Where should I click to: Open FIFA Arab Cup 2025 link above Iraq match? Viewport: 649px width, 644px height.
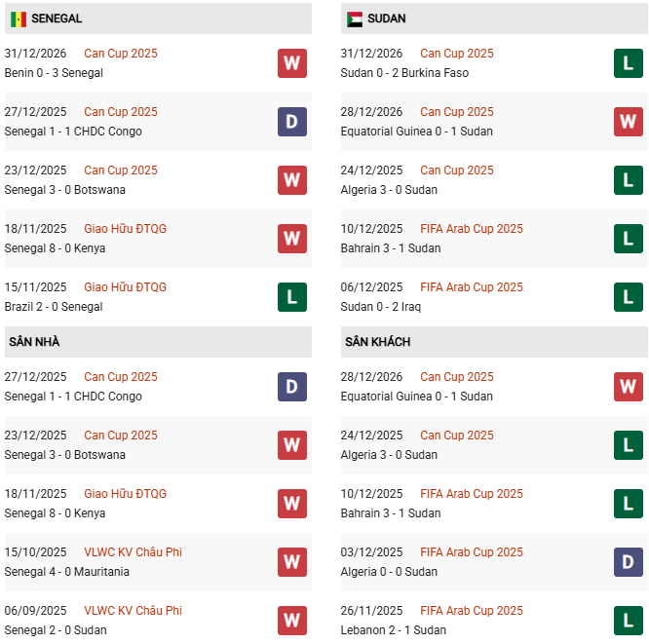pyautogui.click(x=472, y=287)
